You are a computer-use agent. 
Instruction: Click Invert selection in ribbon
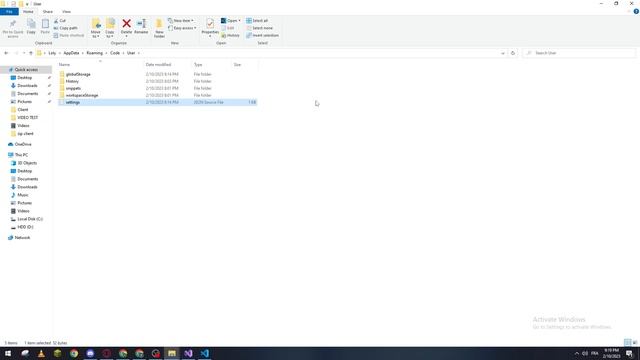[262, 36]
